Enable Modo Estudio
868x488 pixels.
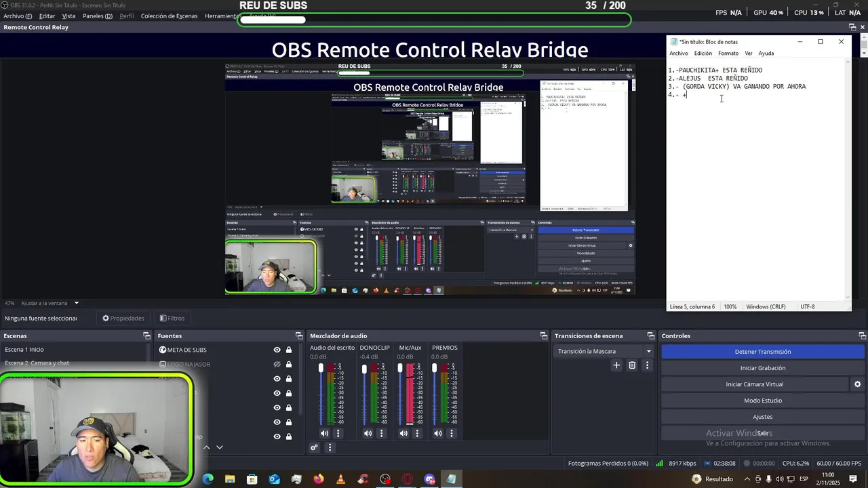tap(763, 401)
